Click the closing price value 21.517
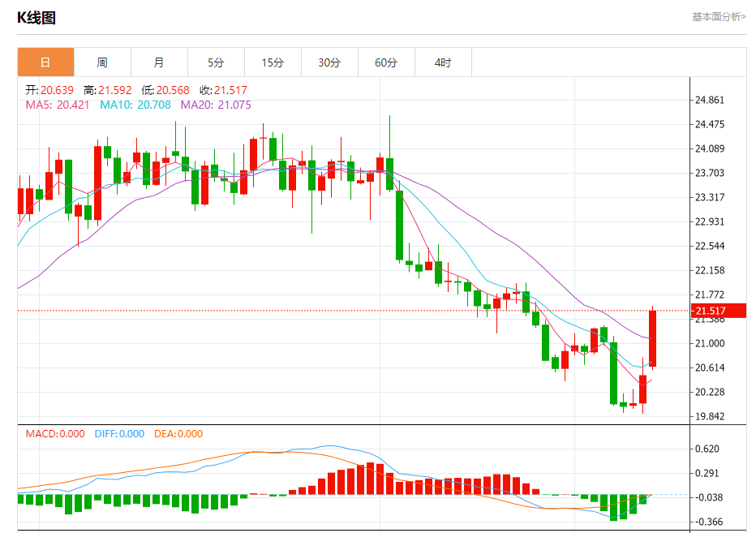This screenshot has width=756, height=533. click(230, 90)
